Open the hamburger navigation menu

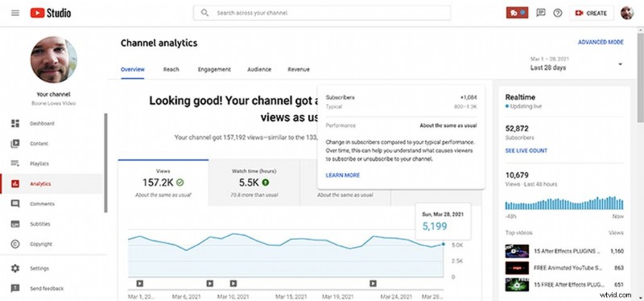15,13
